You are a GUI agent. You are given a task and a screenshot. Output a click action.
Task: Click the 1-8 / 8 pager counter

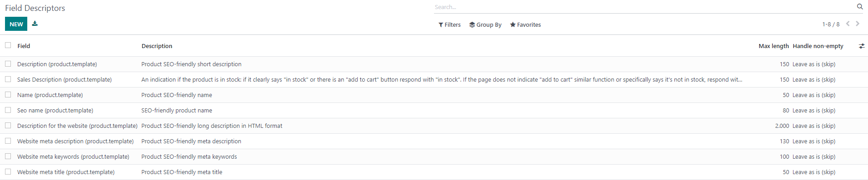(x=831, y=24)
